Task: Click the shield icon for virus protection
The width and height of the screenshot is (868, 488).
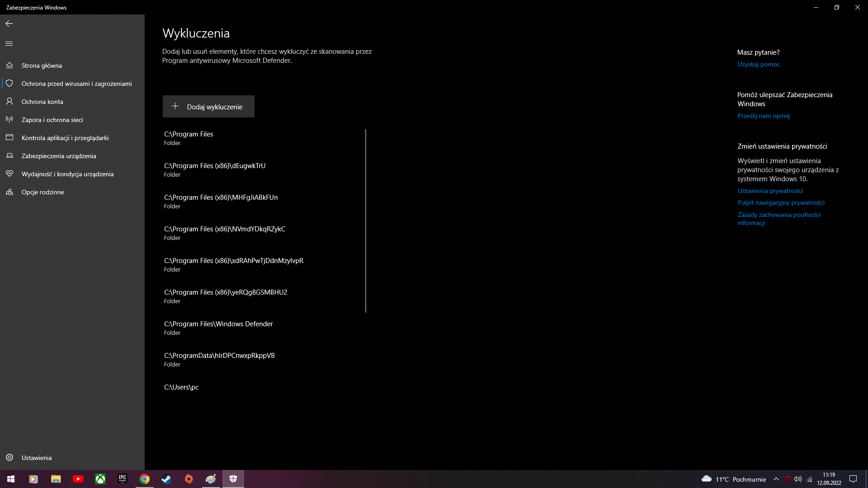Action: coord(9,84)
